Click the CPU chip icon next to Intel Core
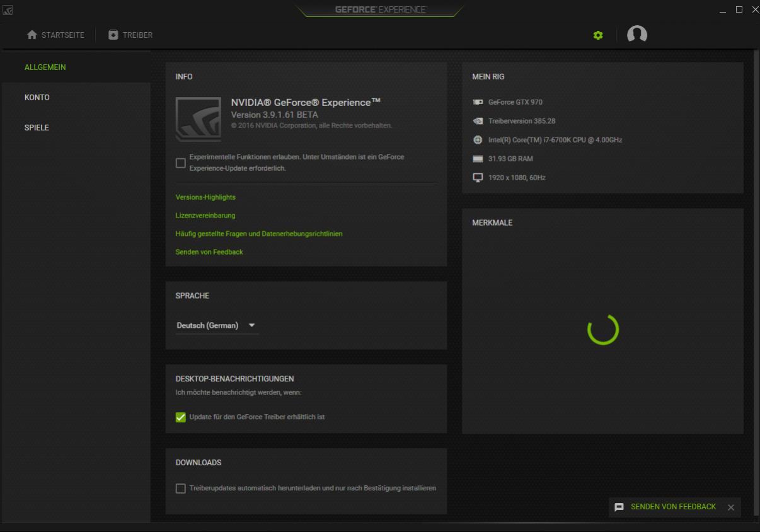This screenshot has width=760, height=532. pyautogui.click(x=478, y=140)
